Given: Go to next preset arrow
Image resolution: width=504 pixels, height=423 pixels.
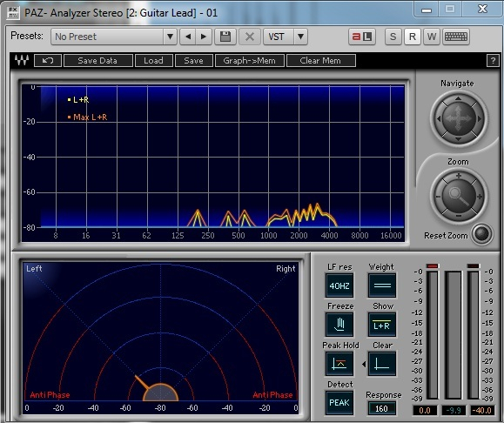Looking at the screenshot, I should (x=204, y=37).
